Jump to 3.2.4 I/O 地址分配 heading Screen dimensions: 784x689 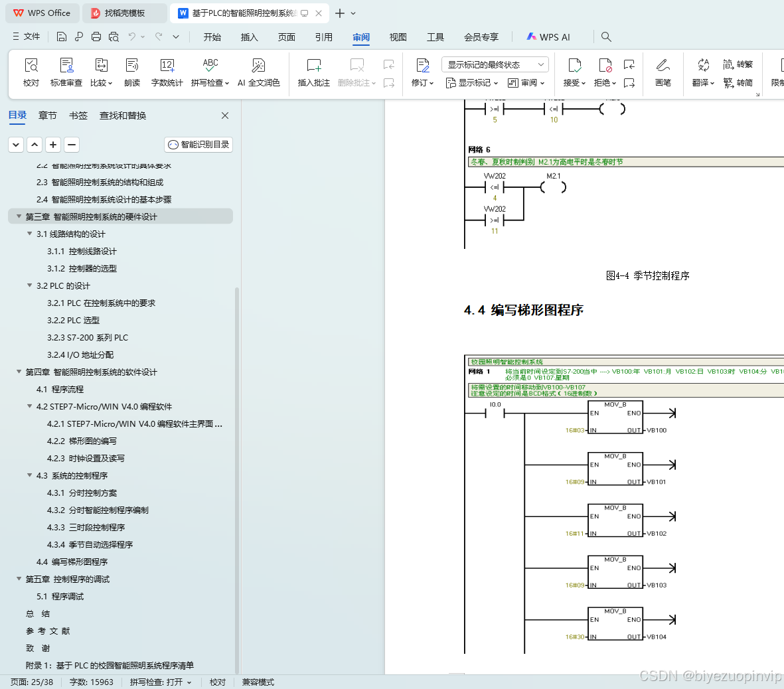(x=80, y=354)
